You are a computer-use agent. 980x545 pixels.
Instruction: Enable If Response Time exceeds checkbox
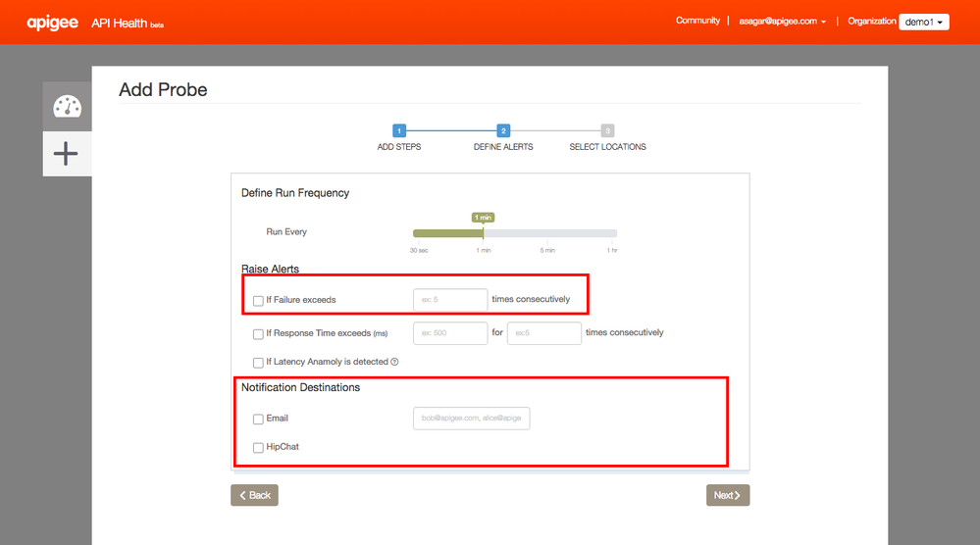pos(258,334)
